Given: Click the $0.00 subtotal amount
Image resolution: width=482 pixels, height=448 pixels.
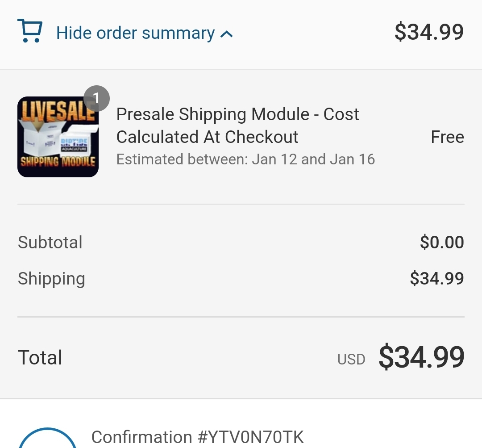Looking at the screenshot, I should (442, 243).
